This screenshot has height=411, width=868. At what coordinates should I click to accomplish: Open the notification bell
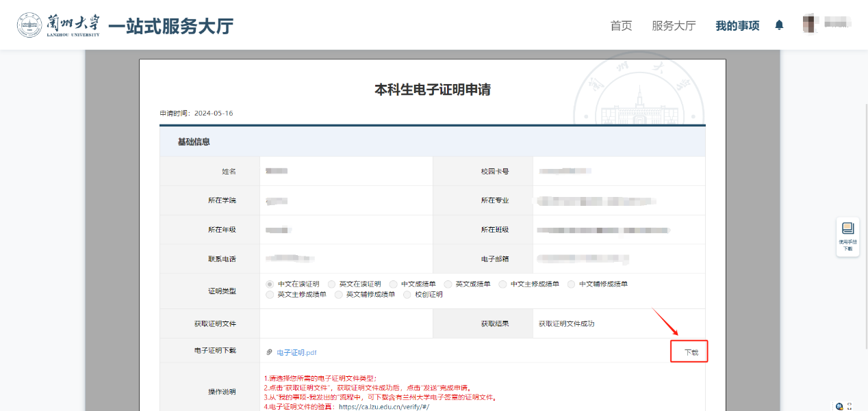coord(779,25)
